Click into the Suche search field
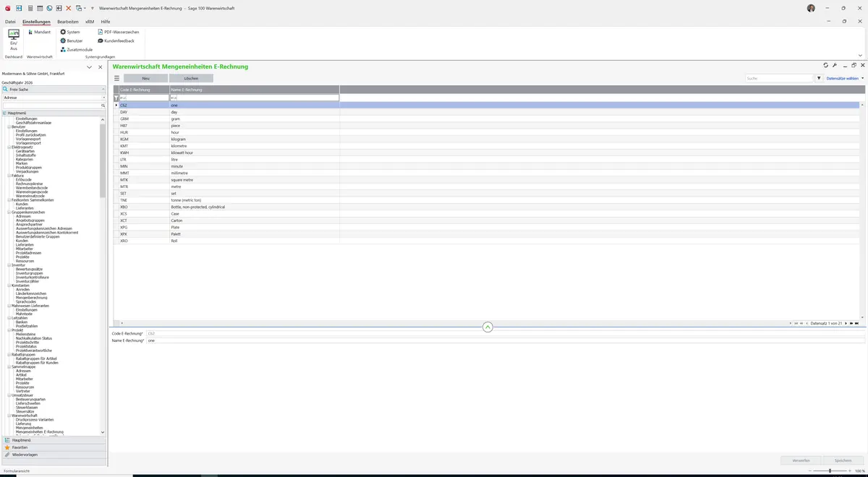Screen dimensions: 868x477 [x=780, y=78]
